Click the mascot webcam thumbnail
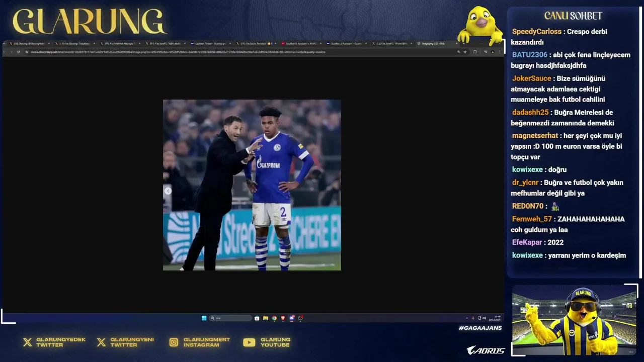 (574, 320)
